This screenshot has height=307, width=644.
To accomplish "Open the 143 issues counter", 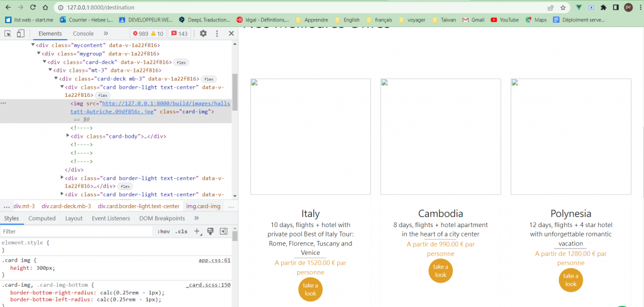I will point(179,34).
